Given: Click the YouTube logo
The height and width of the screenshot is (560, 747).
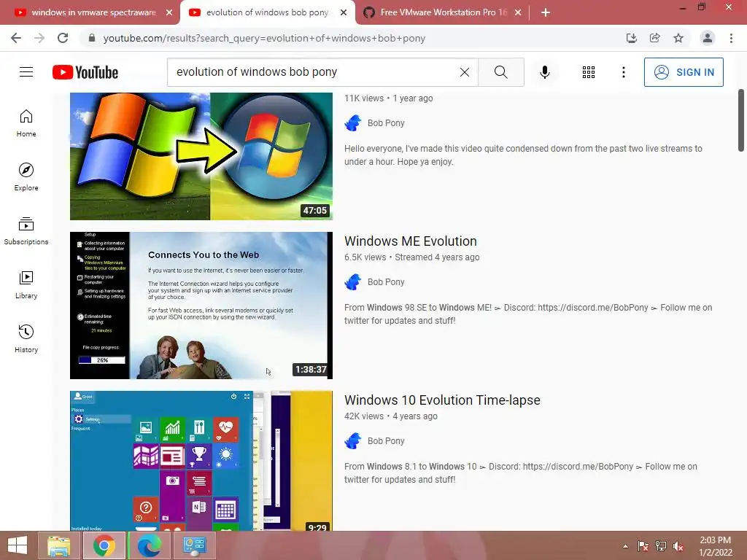Looking at the screenshot, I should (x=85, y=72).
